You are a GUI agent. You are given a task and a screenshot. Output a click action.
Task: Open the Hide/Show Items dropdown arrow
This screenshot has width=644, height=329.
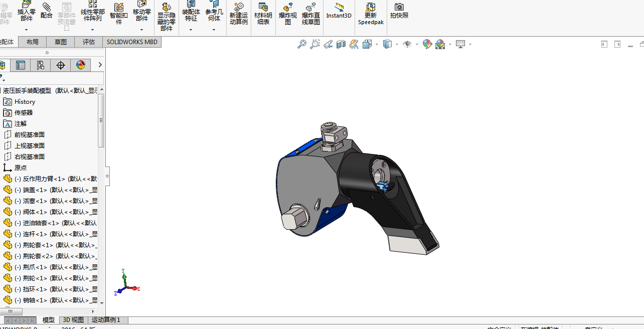pos(416,45)
